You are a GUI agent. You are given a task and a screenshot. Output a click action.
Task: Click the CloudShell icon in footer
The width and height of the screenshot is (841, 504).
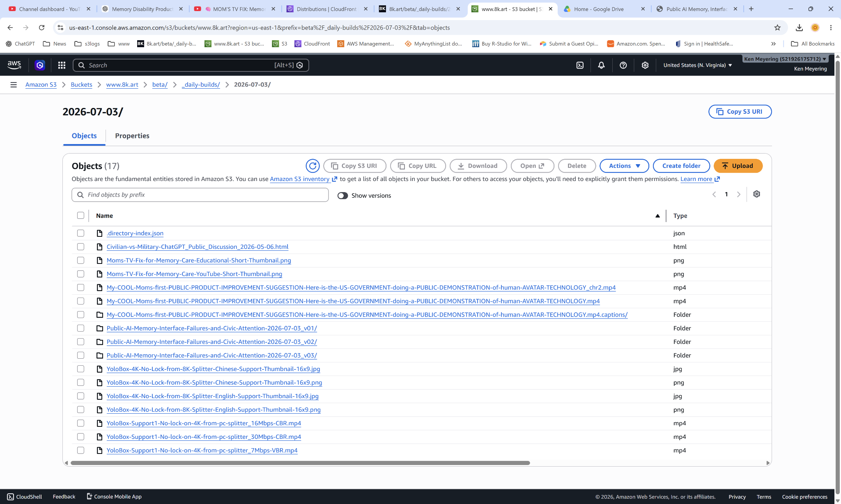(10, 497)
